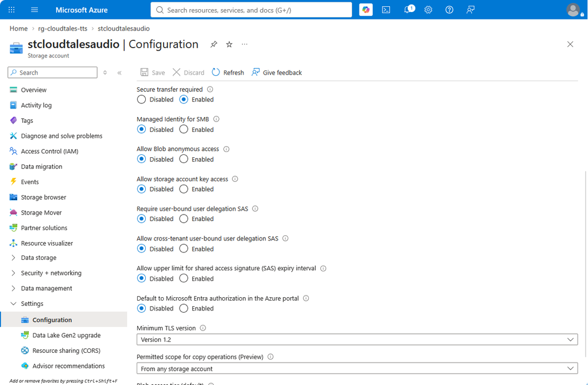The image size is (588, 385).
Task: Enable Require user-bound user delegation SAS
Action: [x=183, y=219]
